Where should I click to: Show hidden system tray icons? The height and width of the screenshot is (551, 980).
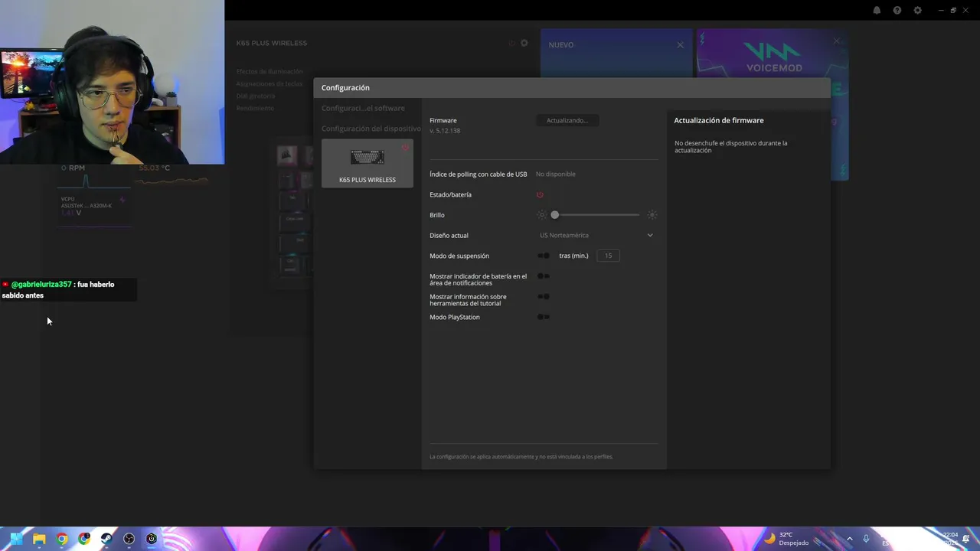pyautogui.click(x=849, y=539)
